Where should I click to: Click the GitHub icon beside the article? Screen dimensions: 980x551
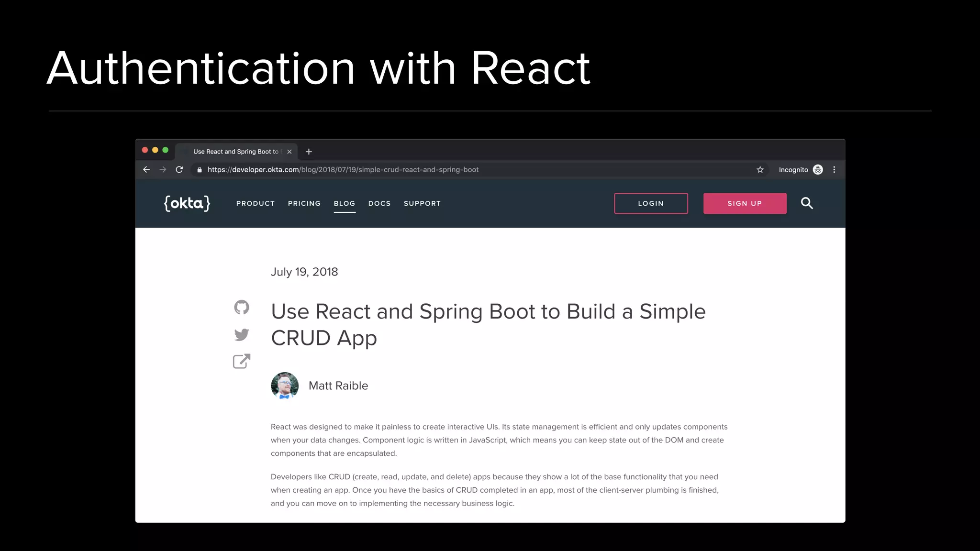pos(242,307)
